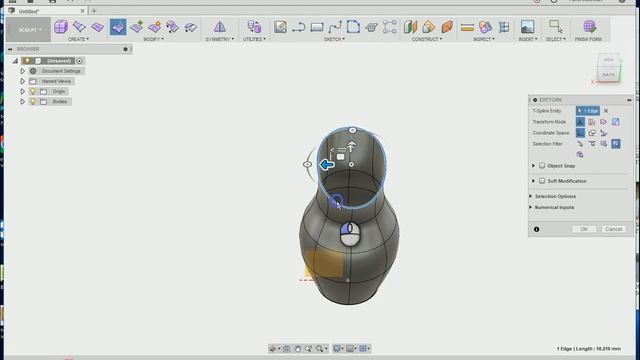Open the MODIFY menu
Screen dimensions: 640x360
point(153,39)
